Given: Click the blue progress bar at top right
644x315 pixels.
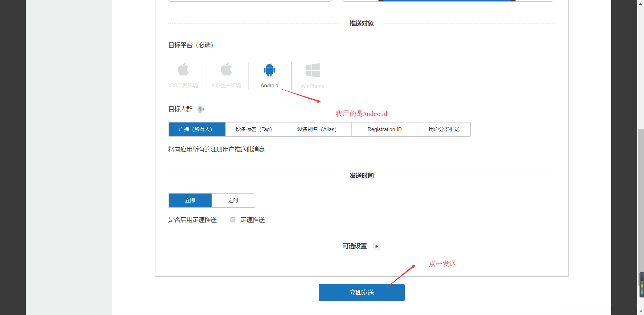Looking at the screenshot, I should click(444, 1).
